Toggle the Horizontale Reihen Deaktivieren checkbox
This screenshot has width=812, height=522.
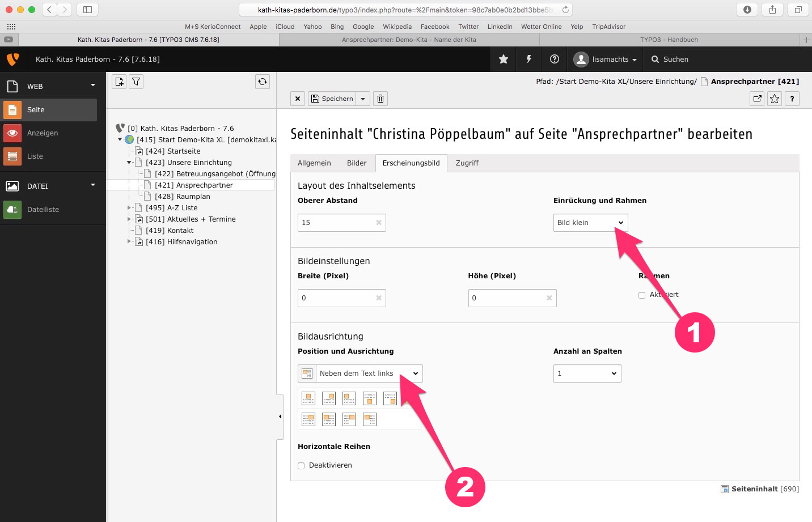pyautogui.click(x=301, y=466)
